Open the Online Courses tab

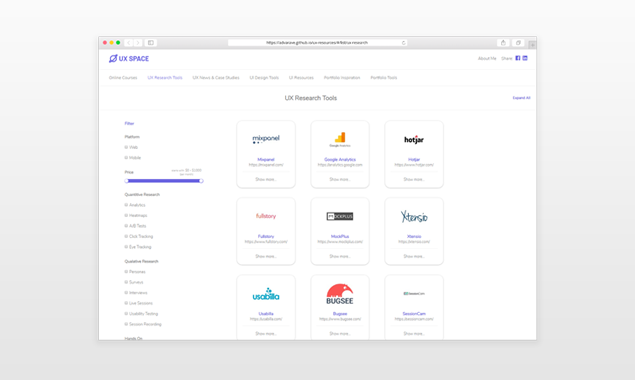pyautogui.click(x=123, y=78)
